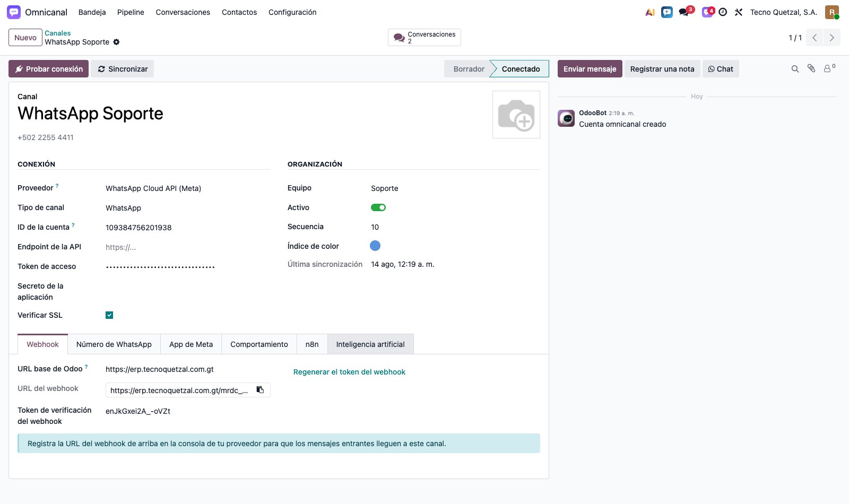Edit the URL base de Odoo field
Viewport: 849px width, 504px height.
click(188, 369)
